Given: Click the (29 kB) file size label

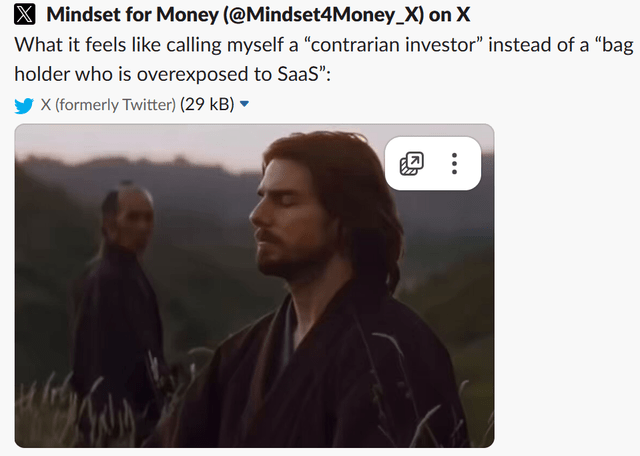Looking at the screenshot, I should coord(207,105).
